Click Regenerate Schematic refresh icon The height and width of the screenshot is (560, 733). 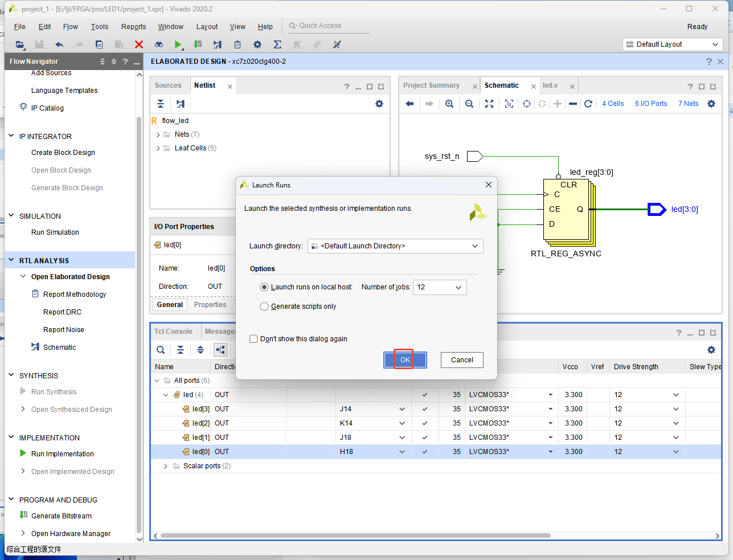coord(588,104)
